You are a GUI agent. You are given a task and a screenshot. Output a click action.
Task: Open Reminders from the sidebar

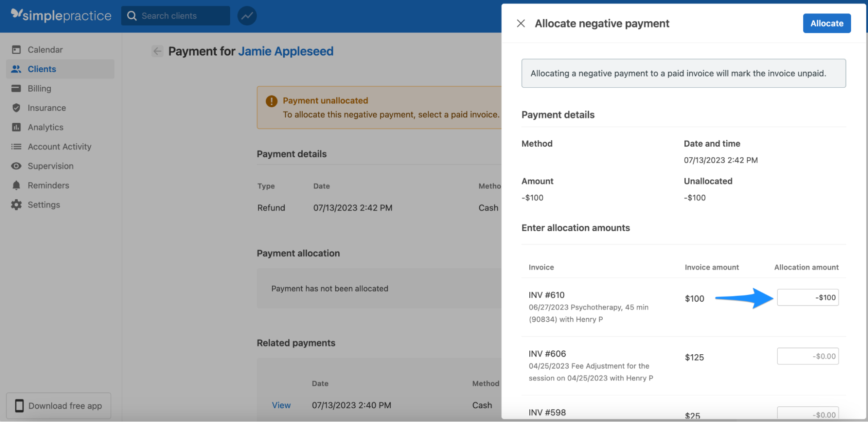(48, 185)
